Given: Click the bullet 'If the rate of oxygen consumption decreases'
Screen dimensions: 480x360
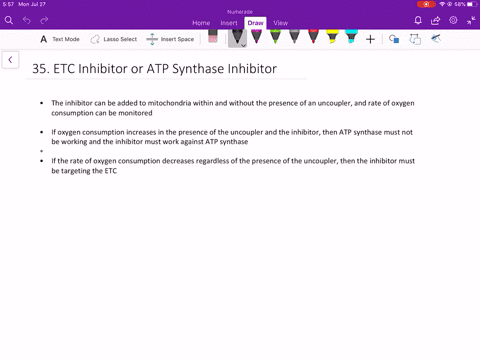Looking at the screenshot, I should coord(233,166).
